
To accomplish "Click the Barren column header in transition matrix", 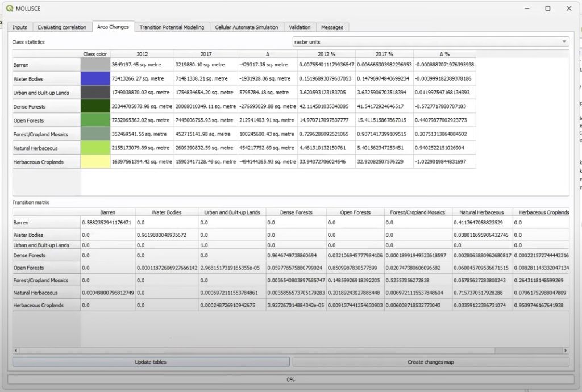I will click(x=107, y=212).
